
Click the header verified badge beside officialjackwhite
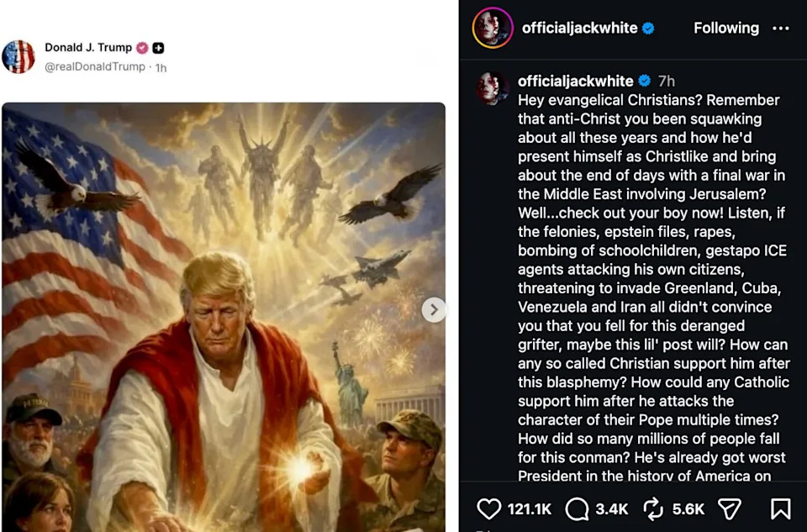click(648, 29)
